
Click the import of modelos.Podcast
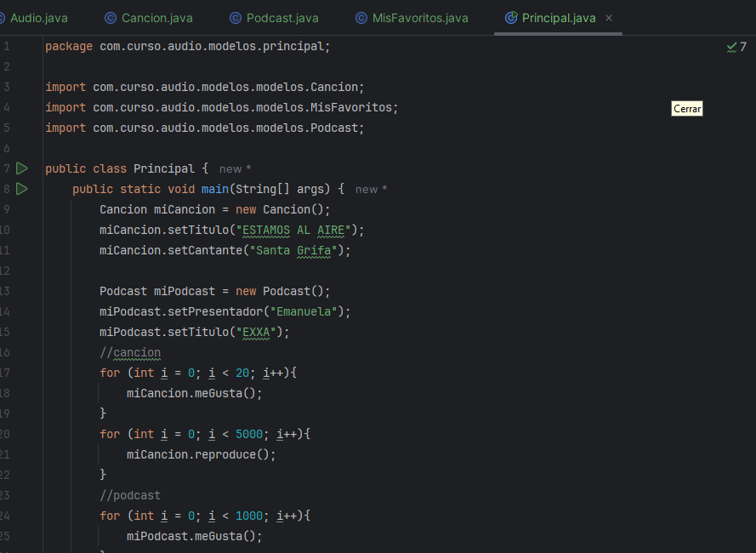204,128
